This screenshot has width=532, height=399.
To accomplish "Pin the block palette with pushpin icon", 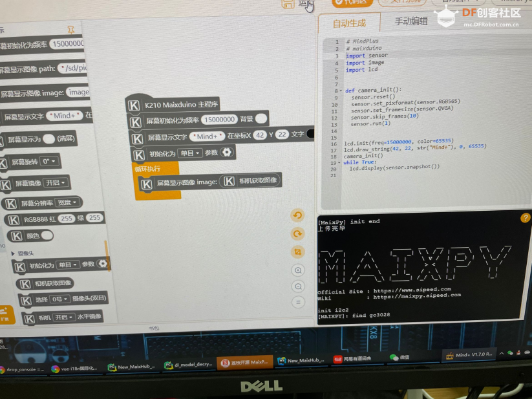I will click(x=70, y=30).
